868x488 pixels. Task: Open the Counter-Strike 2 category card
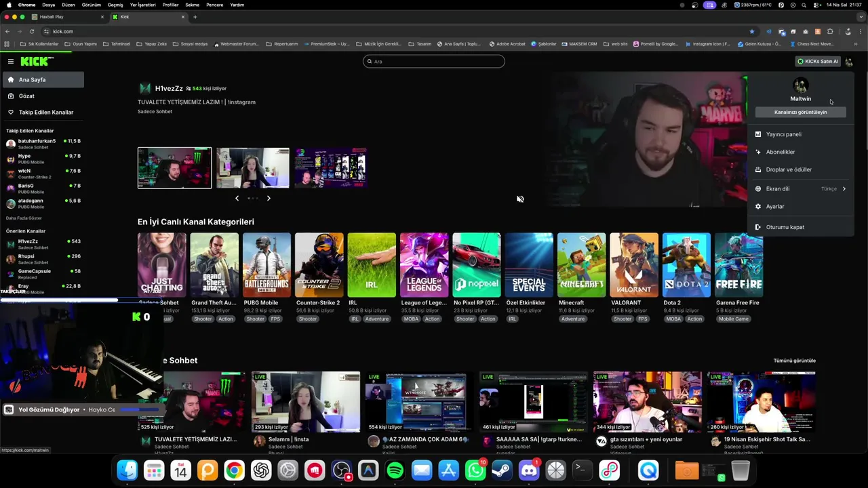319,265
